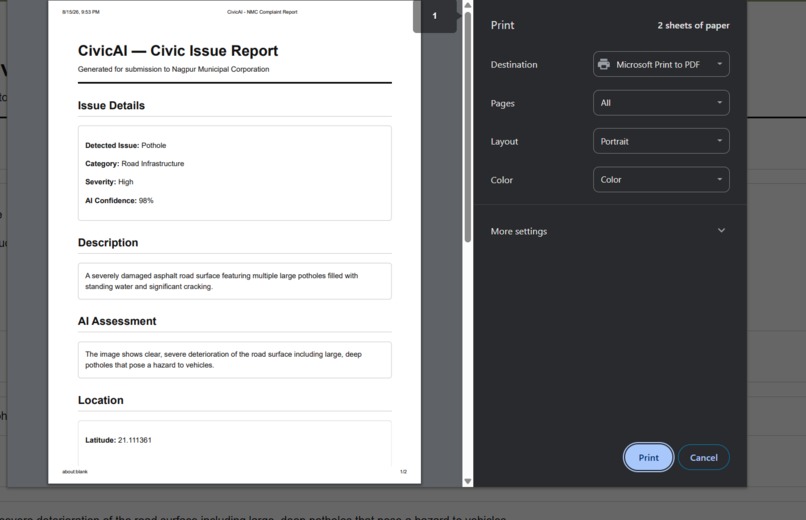806x520 pixels.
Task: Cancel the print dialog
Action: pos(703,457)
